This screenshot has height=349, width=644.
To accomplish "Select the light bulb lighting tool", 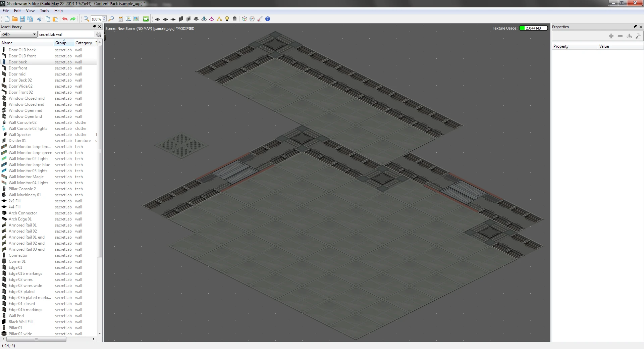I will click(227, 19).
